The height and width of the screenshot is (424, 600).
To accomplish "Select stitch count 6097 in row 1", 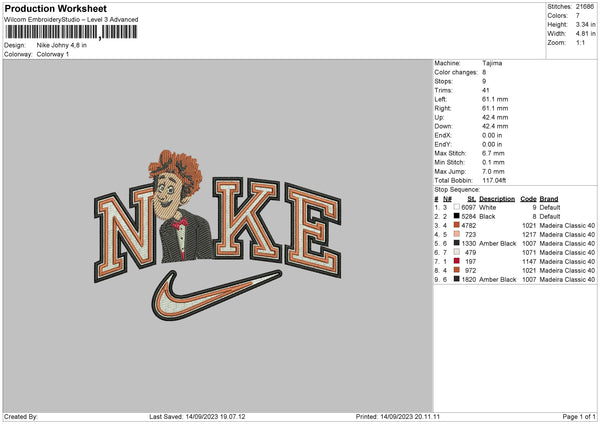I will pos(468,207).
